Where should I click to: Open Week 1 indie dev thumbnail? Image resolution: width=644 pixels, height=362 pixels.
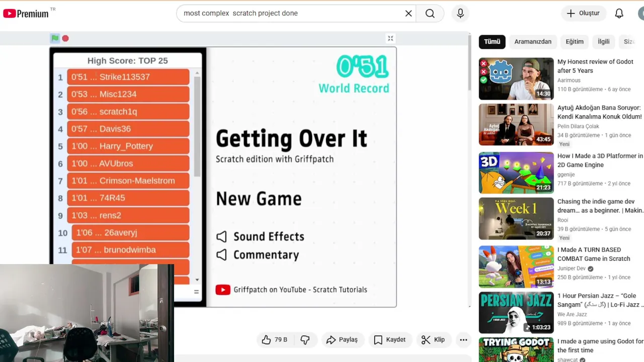point(516,219)
